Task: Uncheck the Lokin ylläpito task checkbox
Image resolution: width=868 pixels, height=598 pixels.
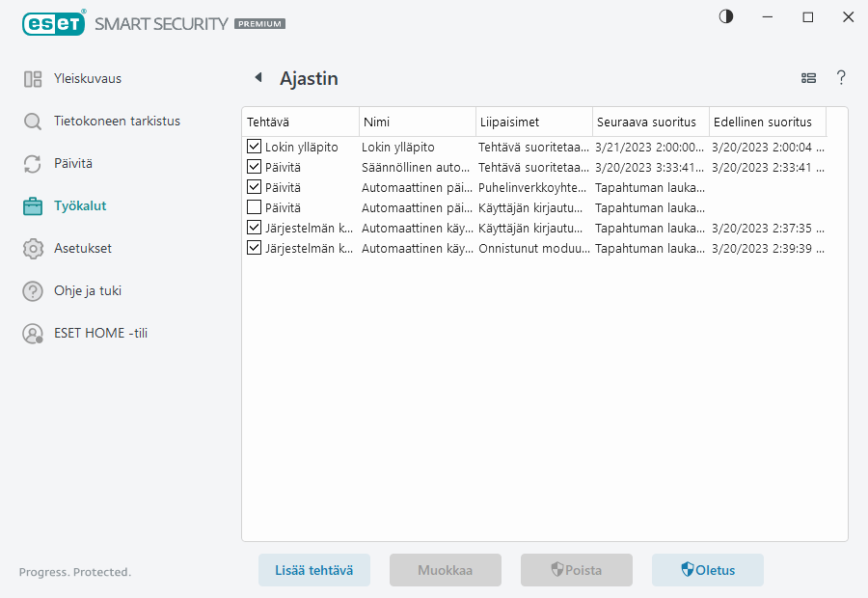Action: click(254, 147)
